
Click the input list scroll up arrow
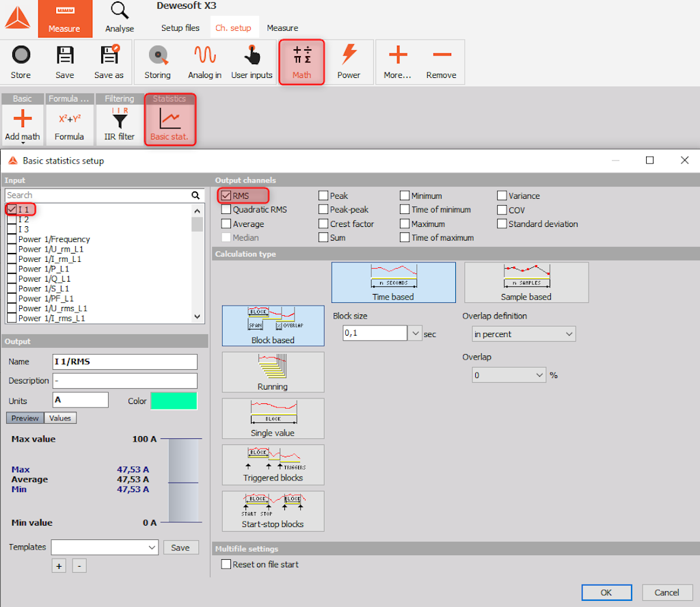198,211
